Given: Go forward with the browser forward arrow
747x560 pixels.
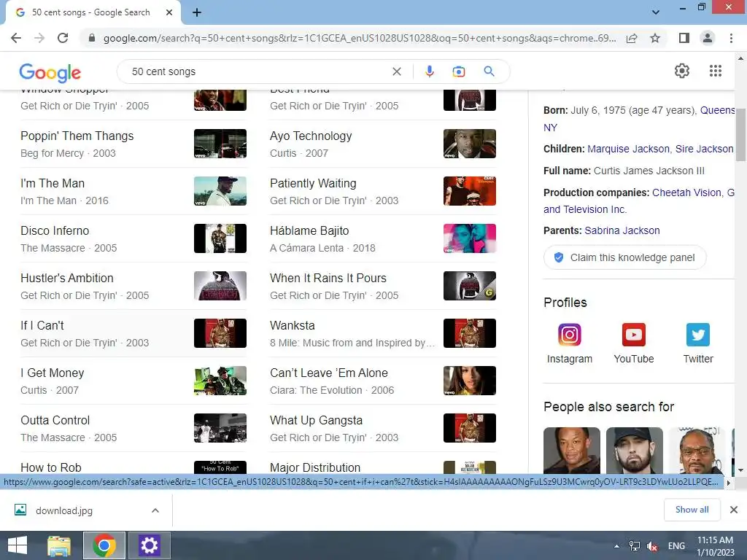Looking at the screenshot, I should click(39, 38).
